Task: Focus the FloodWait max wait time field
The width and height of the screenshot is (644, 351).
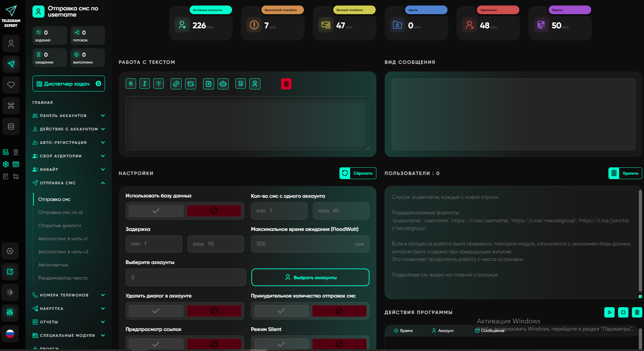Action: coord(310,244)
